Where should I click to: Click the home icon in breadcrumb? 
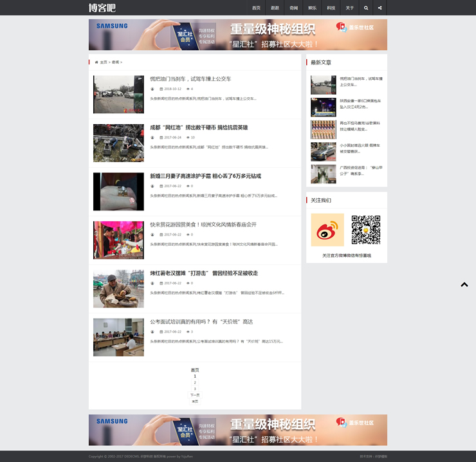click(x=96, y=62)
